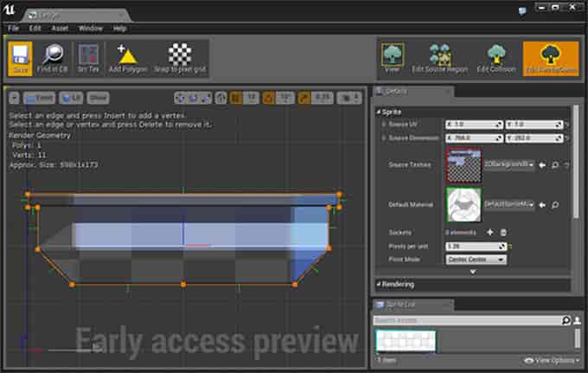Toggle viewport grid snapping
588x373 pixels.
click(237, 98)
